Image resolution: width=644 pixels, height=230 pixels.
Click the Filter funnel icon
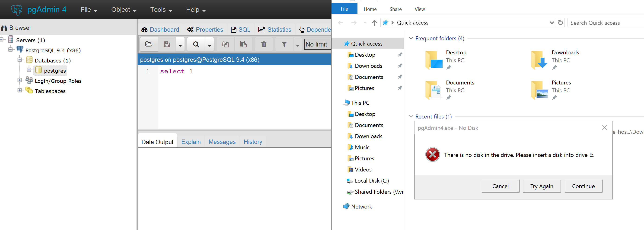tap(284, 44)
